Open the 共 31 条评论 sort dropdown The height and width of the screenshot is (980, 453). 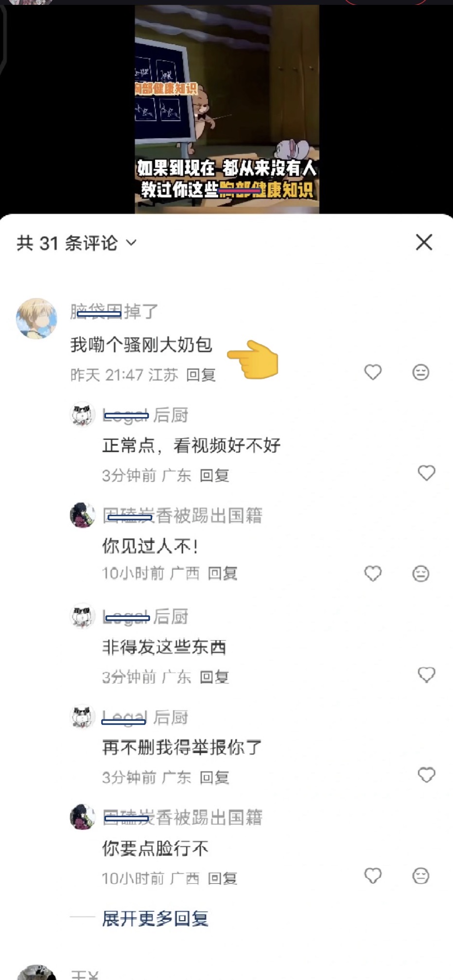pos(77,243)
